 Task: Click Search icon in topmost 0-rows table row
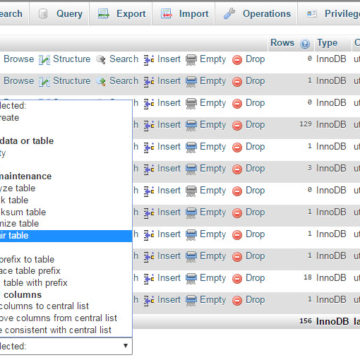[x=101, y=60]
